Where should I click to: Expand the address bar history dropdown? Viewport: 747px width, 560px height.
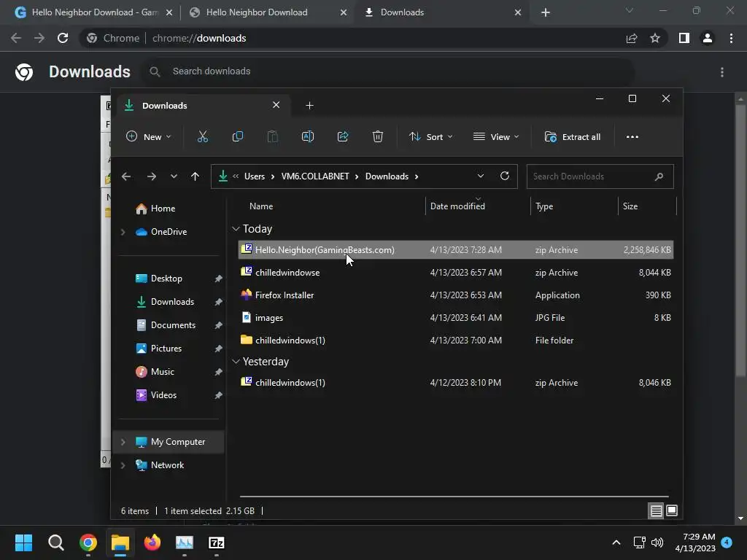point(481,176)
